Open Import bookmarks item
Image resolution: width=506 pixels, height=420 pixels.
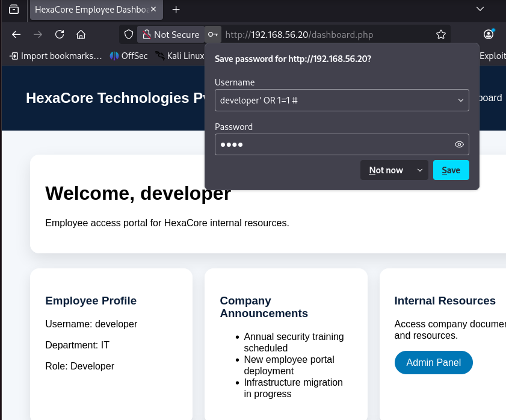pyautogui.click(x=56, y=56)
